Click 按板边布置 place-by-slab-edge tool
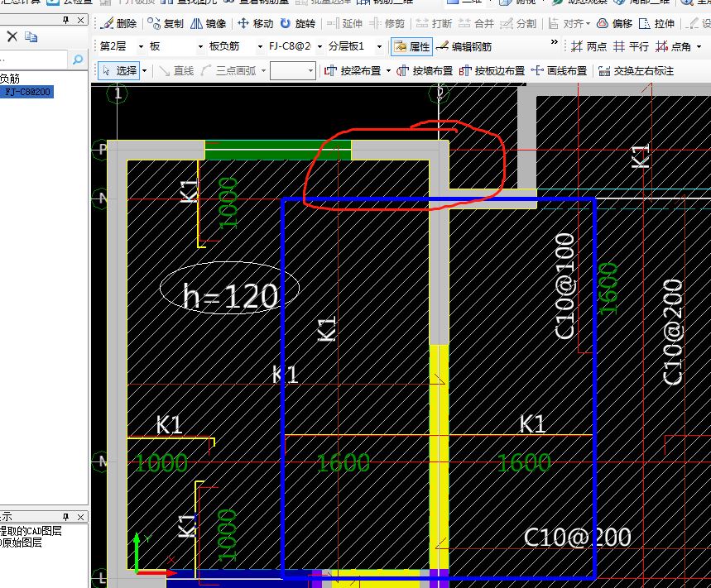 pyautogui.click(x=492, y=70)
